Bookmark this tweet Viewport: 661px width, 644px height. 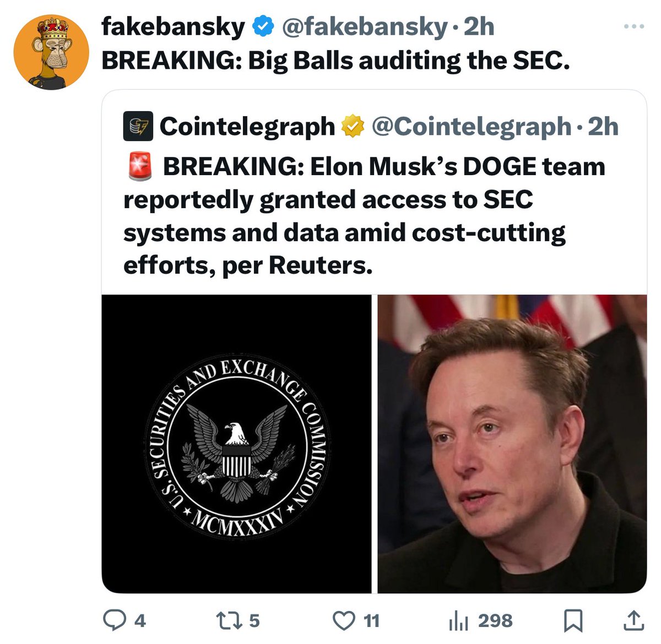click(573, 621)
